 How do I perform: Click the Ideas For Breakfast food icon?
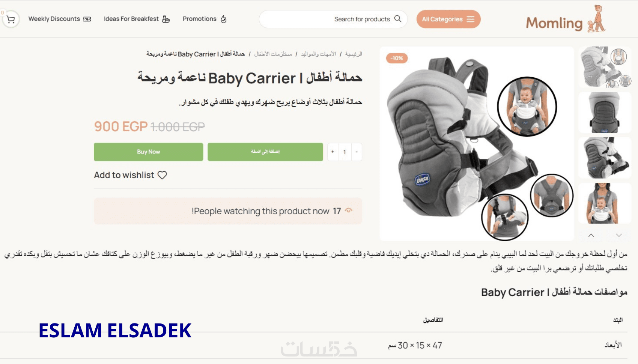click(x=166, y=19)
